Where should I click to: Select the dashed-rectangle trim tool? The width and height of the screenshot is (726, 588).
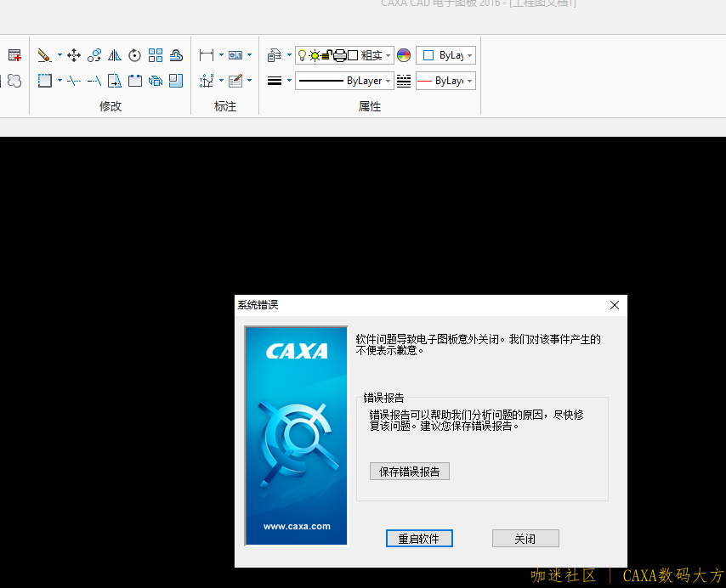click(44, 81)
